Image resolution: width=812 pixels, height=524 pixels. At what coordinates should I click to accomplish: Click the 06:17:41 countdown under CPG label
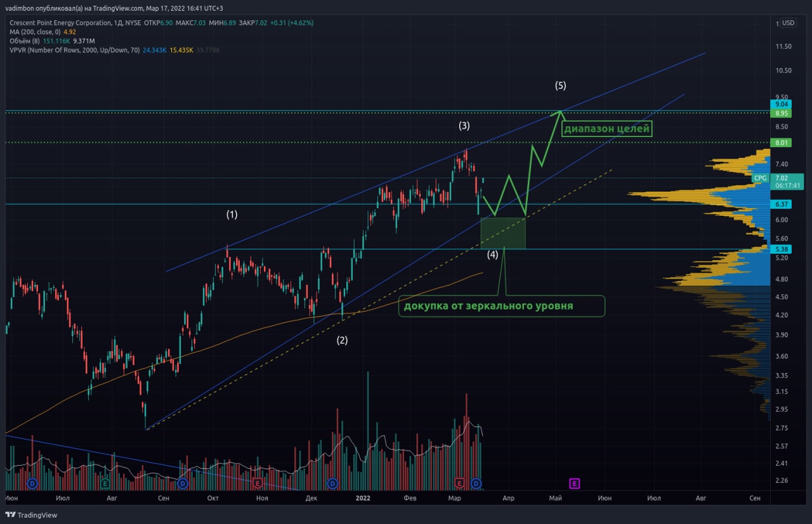(x=789, y=187)
